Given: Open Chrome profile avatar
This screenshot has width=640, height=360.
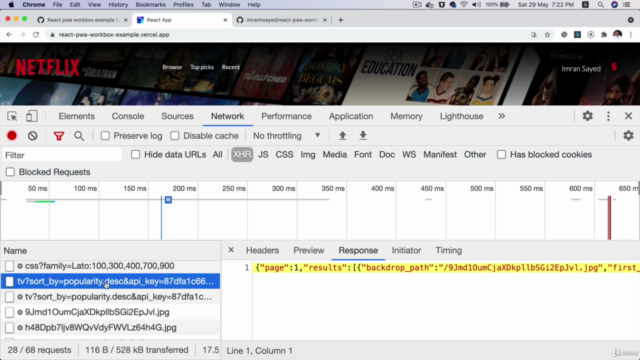Looking at the screenshot, I should pos(617,35).
